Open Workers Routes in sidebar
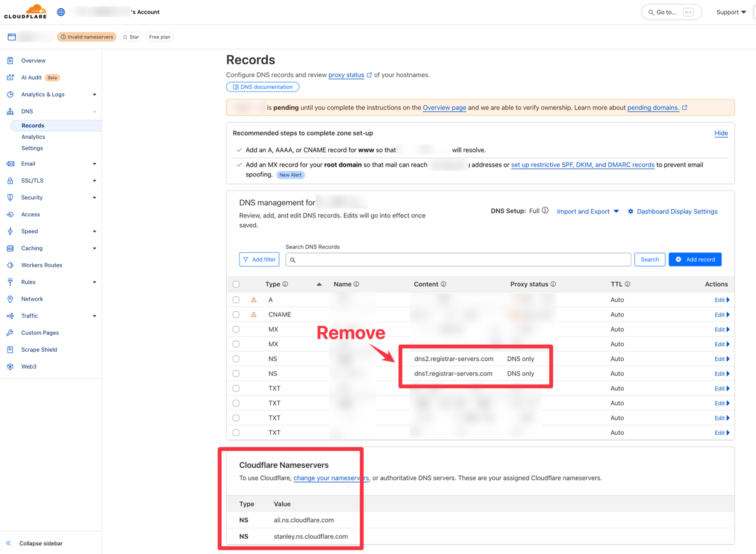Screen dimensions: 756x554 pyautogui.click(x=42, y=265)
